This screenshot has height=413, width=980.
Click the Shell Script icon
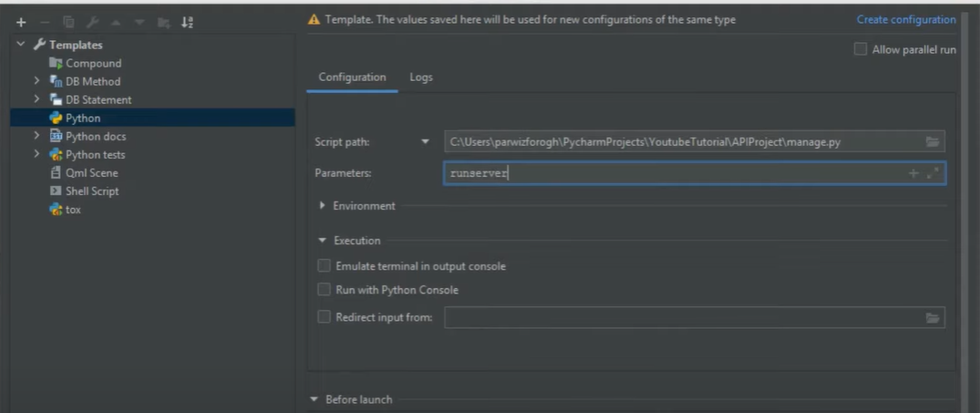click(56, 191)
